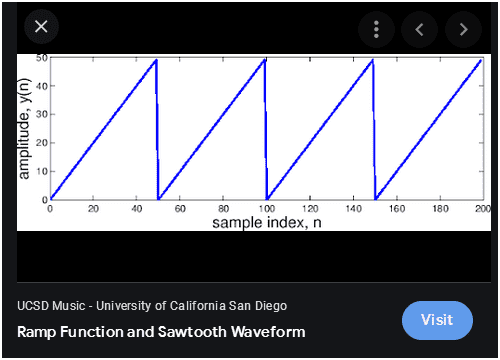
Task: Click the first sawtooth peak near sample 50
Action: [x=156, y=60]
